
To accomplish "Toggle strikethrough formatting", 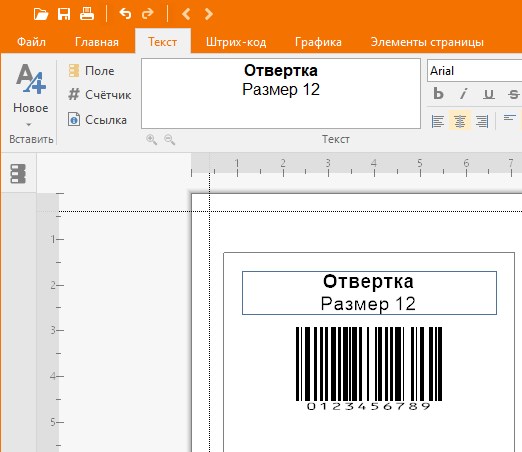I will tap(514, 94).
